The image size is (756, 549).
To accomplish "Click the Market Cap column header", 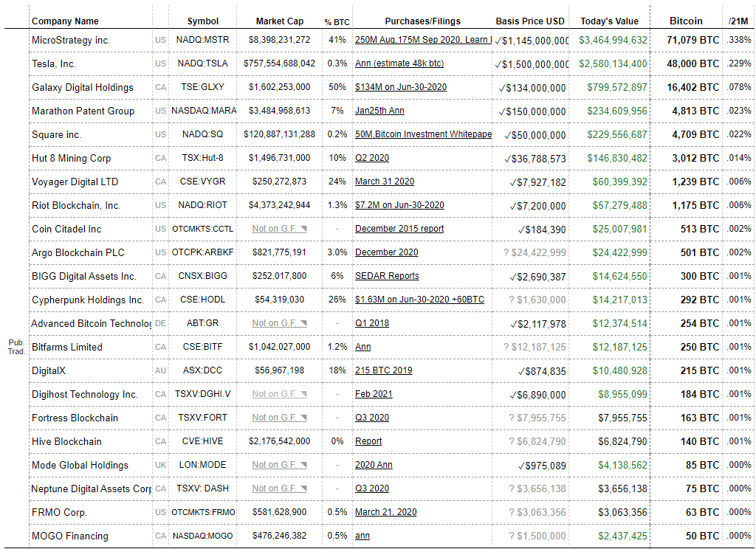I will (280, 21).
